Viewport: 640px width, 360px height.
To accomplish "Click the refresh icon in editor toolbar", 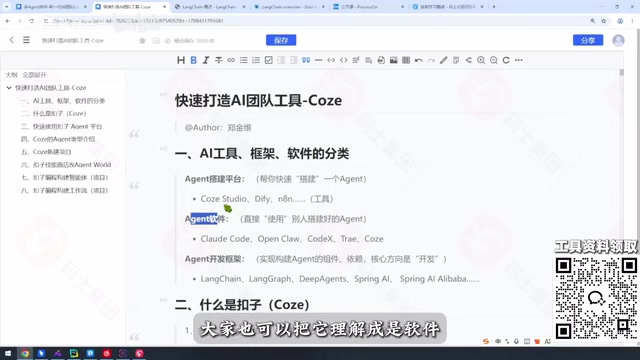I will tap(506, 60).
